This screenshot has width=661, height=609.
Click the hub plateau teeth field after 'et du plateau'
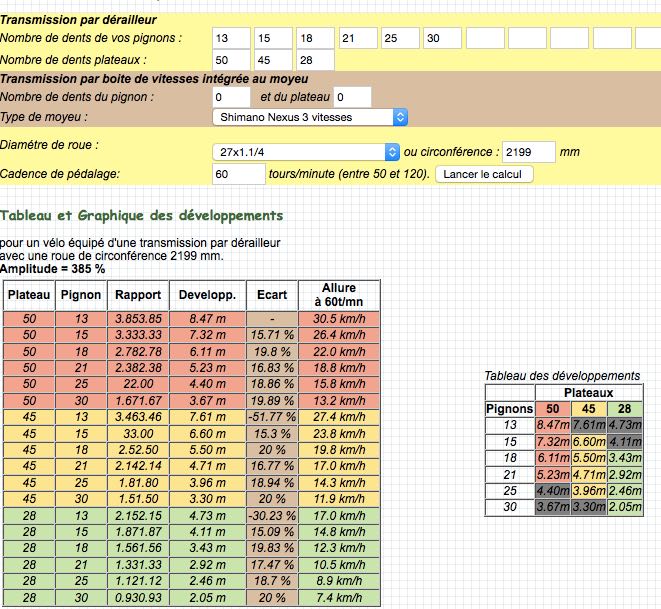352,97
